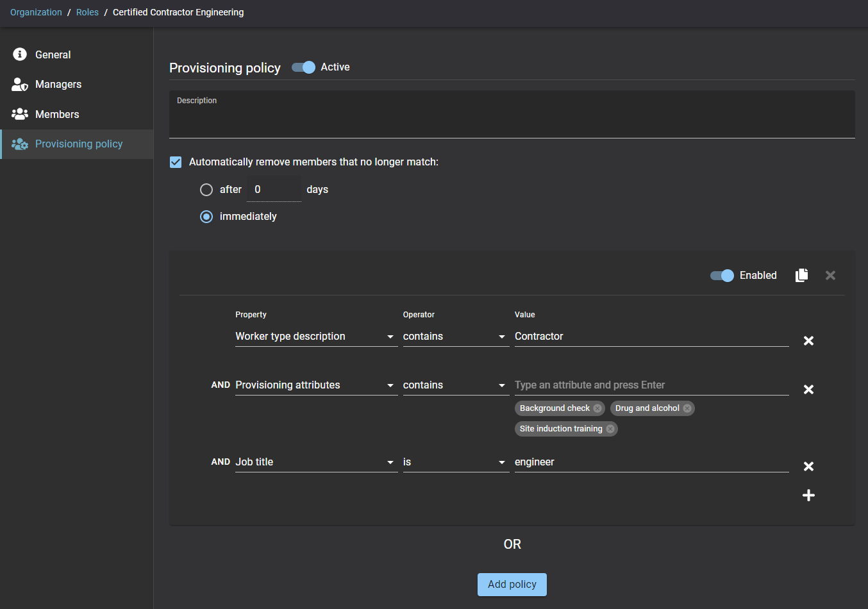Screen dimensions: 868x609
Task: Open the Members section in sidebar
Action: tap(57, 114)
